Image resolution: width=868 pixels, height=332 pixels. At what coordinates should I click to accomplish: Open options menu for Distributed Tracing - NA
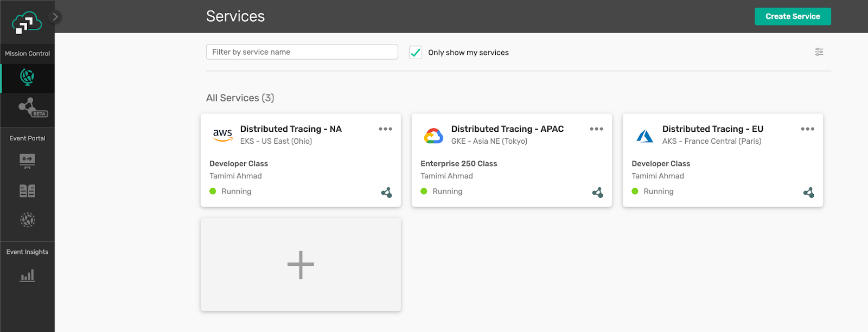(385, 129)
